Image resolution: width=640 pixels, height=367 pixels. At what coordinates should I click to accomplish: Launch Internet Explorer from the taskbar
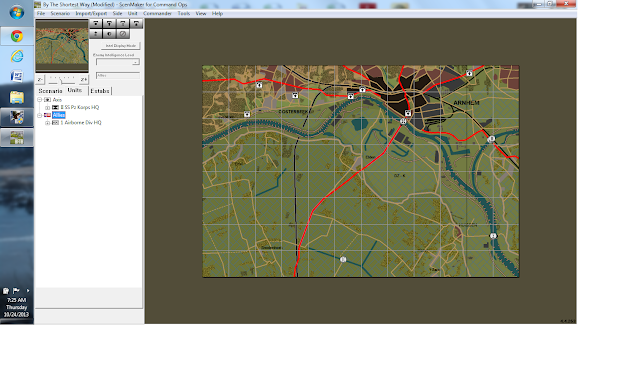(x=17, y=56)
